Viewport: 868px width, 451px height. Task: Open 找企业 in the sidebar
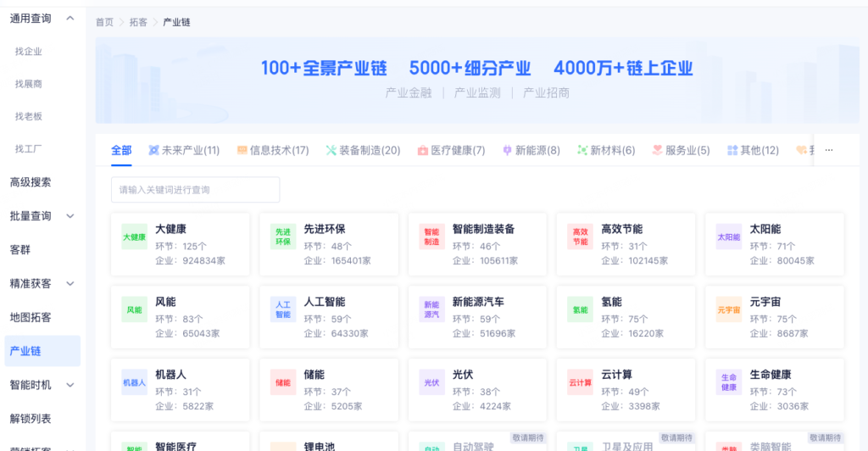(x=29, y=52)
